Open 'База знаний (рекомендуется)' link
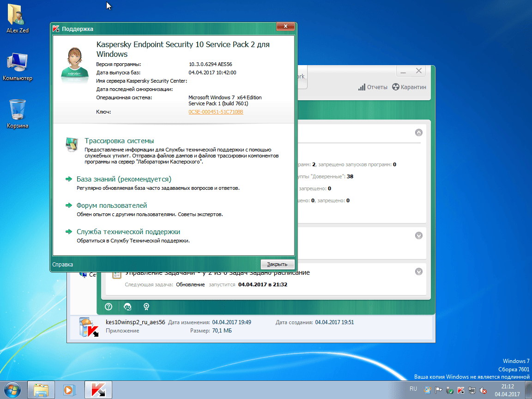Image resolution: width=532 pixels, height=399 pixels. tap(124, 179)
